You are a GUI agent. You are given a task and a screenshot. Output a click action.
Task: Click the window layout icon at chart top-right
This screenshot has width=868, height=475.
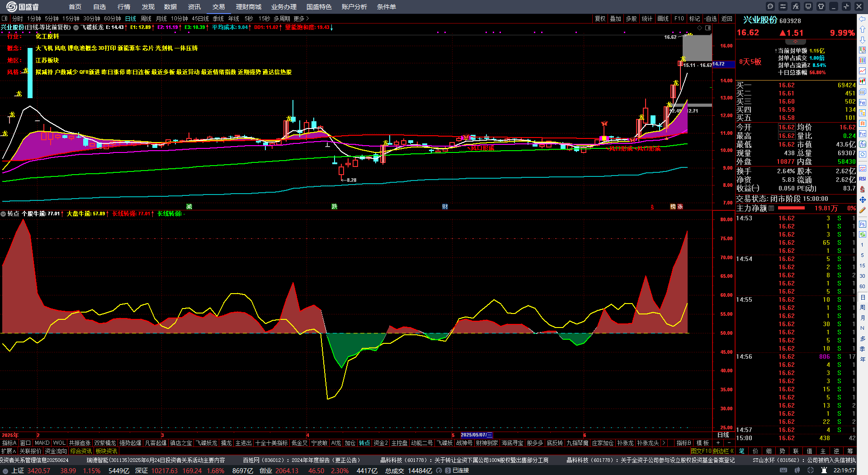[708, 28]
